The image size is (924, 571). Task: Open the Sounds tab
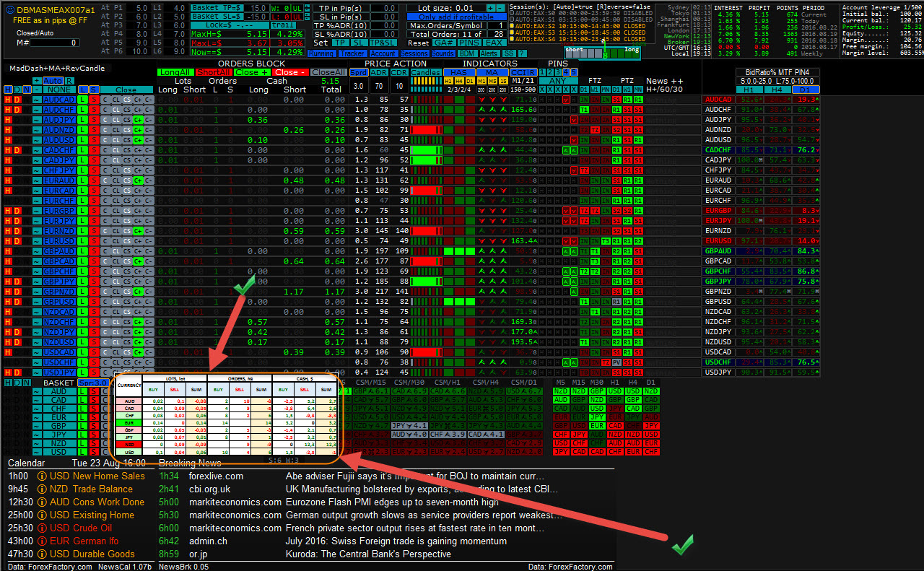pyautogui.click(x=443, y=53)
